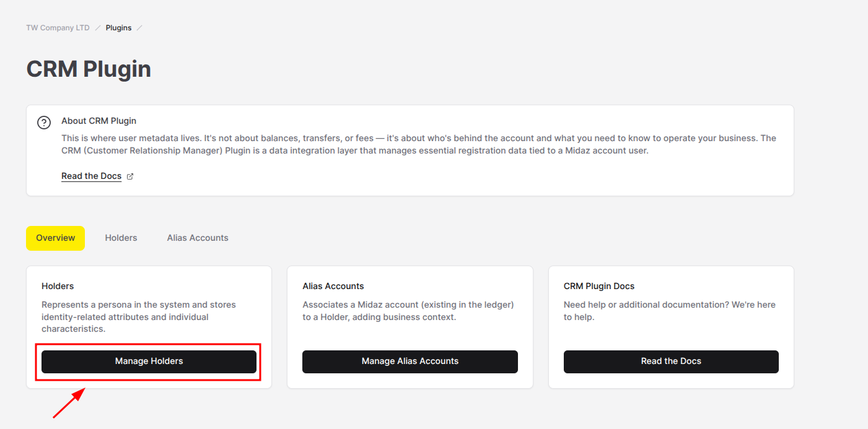Click the About CRM Plugin title
868x429 pixels.
coord(99,121)
